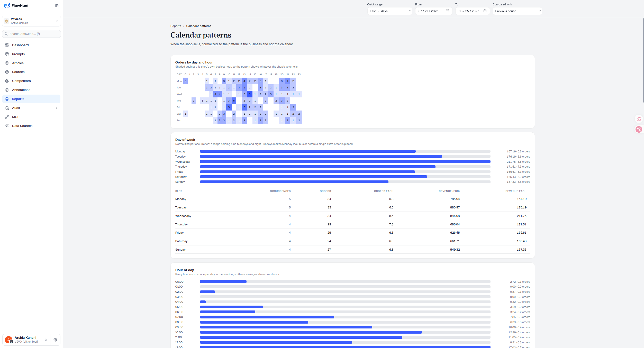The width and height of the screenshot is (644, 348).
Task: Click the Sat hour 0 heatmap cell
Action: [185, 114]
